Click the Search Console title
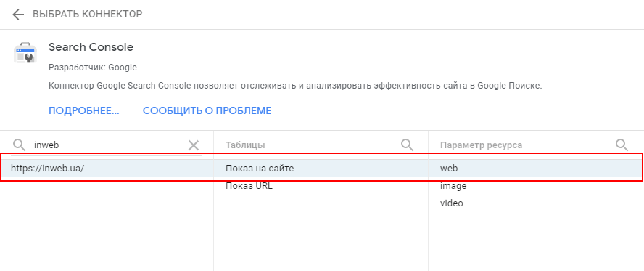Viewport: 644px width, 271px height. [91, 47]
